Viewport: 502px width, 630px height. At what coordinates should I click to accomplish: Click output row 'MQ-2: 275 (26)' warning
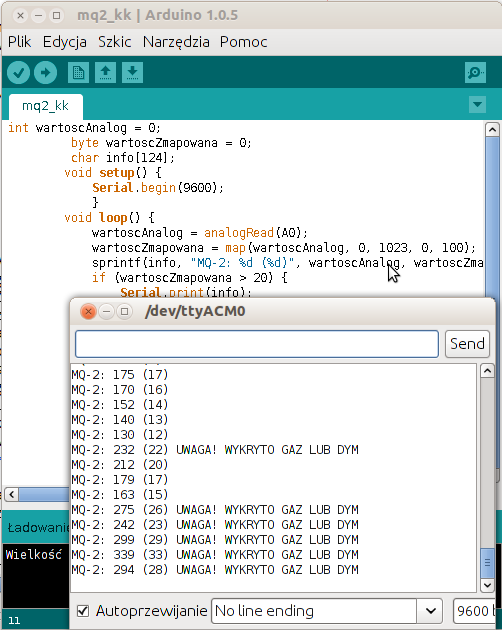point(215,510)
